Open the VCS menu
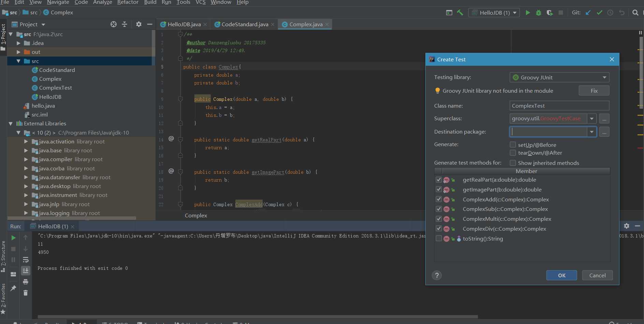 coord(201,2)
